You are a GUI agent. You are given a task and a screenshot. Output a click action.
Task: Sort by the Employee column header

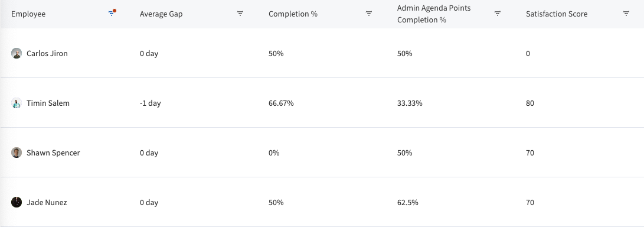point(28,14)
